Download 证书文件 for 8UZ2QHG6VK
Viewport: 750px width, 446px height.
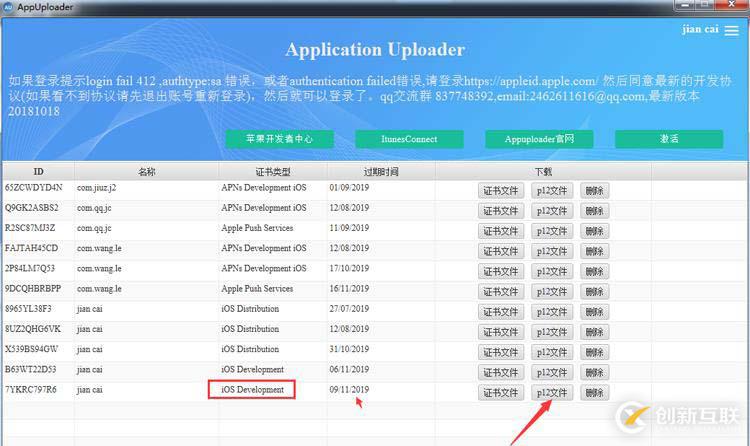click(501, 332)
